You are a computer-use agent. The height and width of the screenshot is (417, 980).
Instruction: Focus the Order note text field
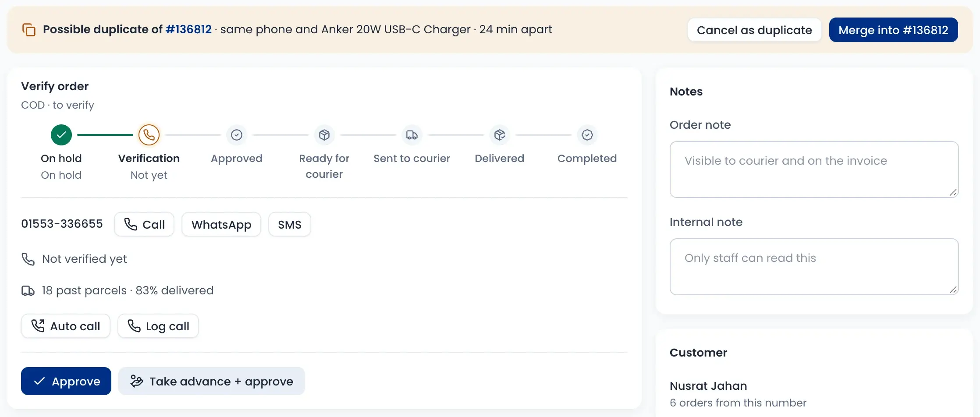click(x=814, y=170)
